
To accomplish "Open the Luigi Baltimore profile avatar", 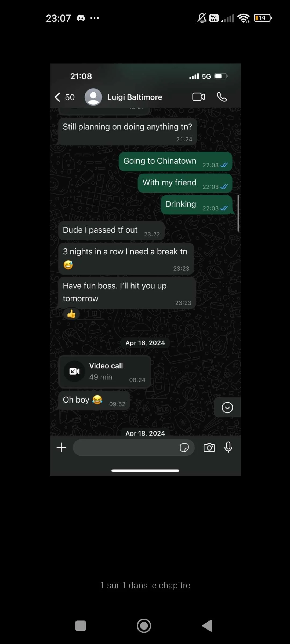I will (x=93, y=97).
